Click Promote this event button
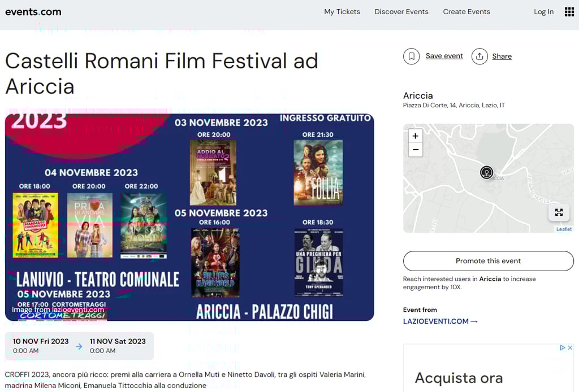The image size is (579, 392). (x=488, y=261)
